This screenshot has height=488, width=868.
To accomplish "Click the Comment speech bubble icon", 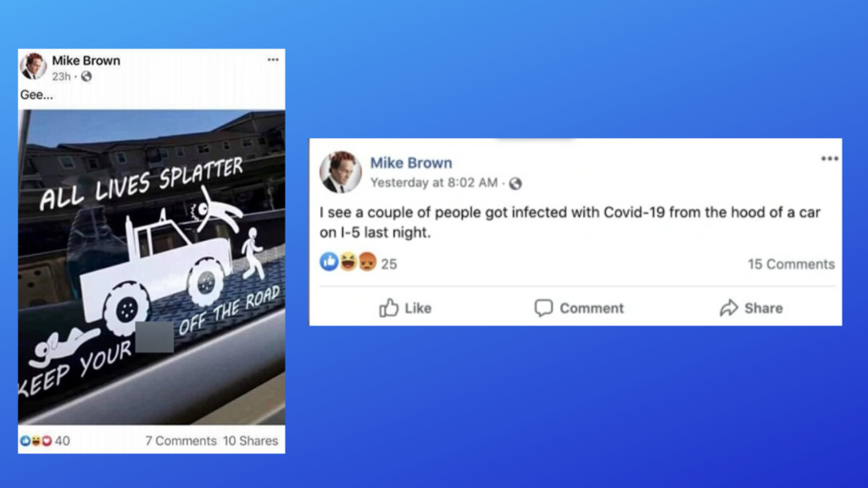I will 543,308.
